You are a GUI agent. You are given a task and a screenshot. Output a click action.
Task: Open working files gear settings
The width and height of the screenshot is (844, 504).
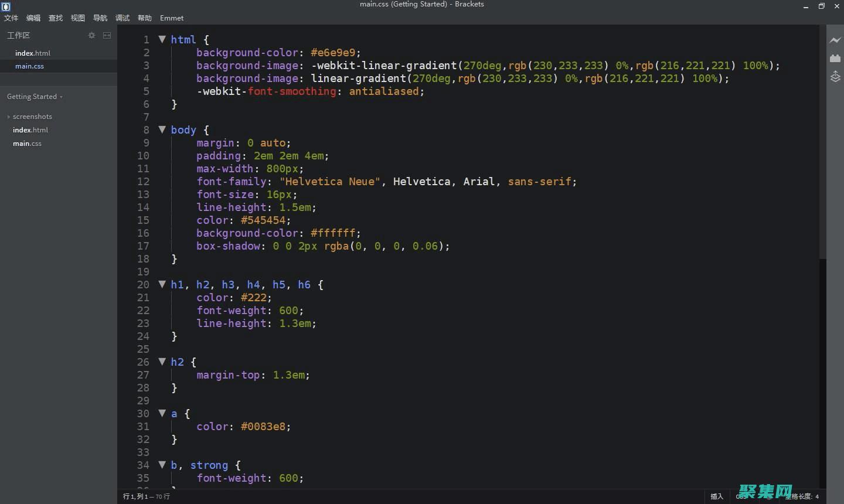91,35
